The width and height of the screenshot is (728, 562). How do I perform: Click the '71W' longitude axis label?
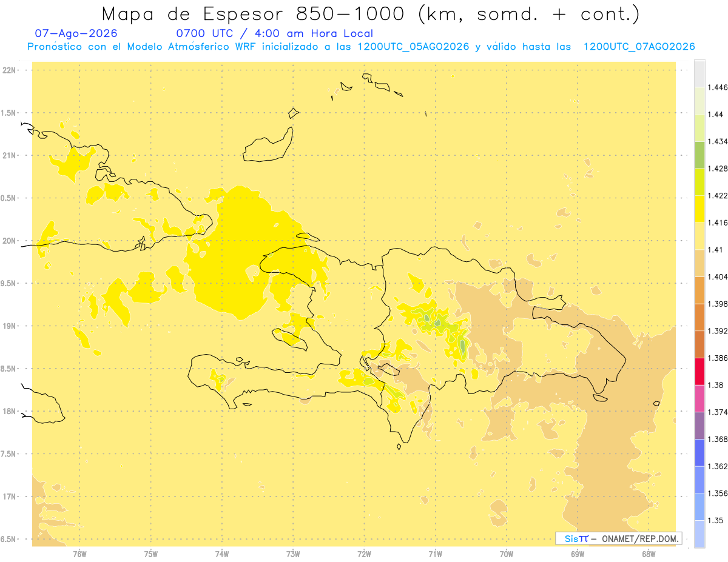(x=435, y=554)
